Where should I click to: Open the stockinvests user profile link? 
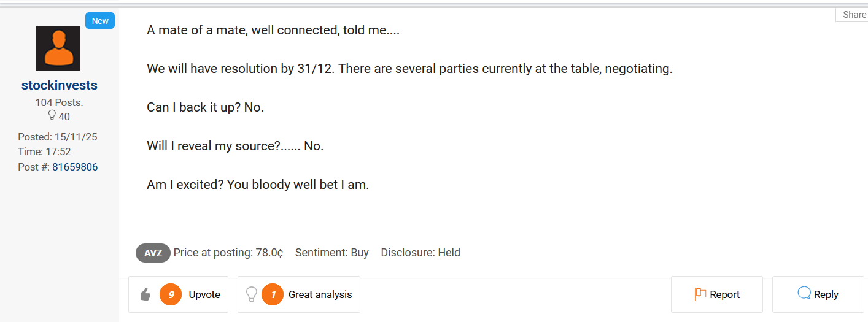60,85
